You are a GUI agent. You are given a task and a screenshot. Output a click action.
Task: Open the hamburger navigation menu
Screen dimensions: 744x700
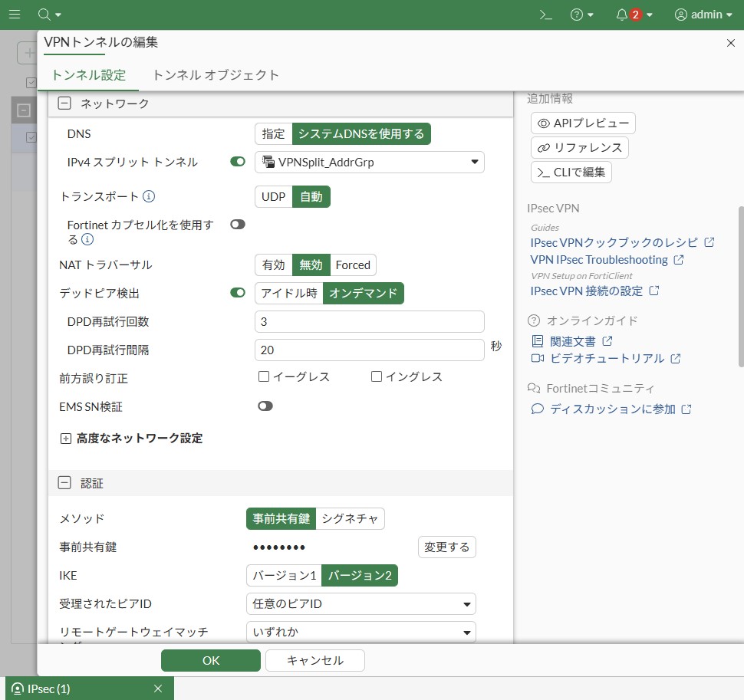(15, 15)
